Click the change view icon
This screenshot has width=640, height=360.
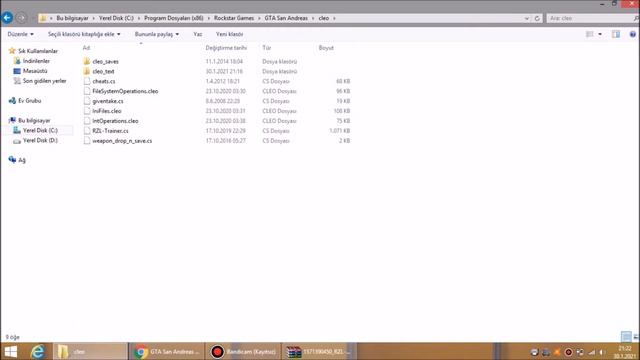click(x=589, y=34)
